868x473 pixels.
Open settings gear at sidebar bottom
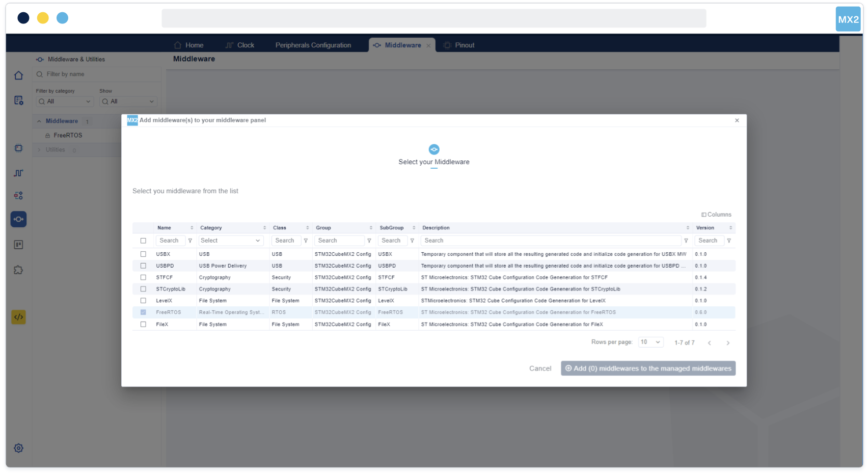click(x=19, y=448)
